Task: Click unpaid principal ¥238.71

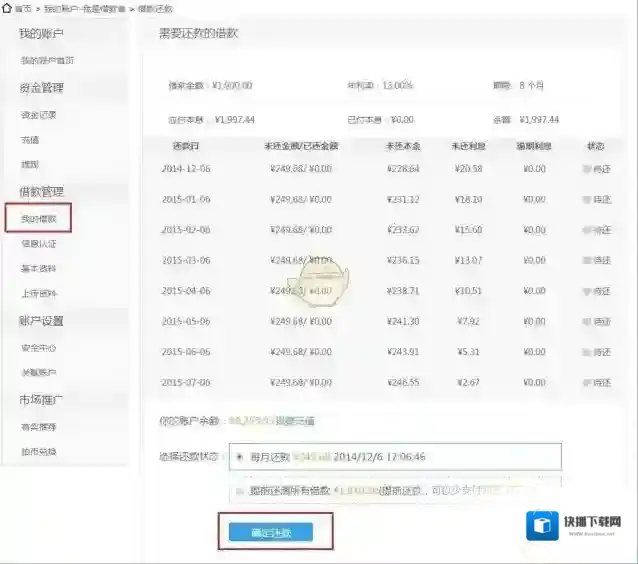Action: 403,291
